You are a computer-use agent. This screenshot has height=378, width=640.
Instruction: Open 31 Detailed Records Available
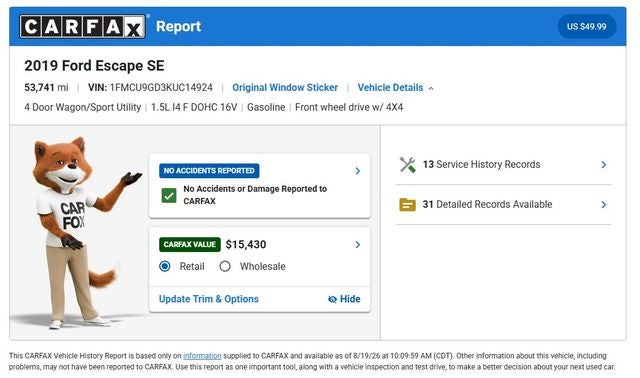point(487,204)
